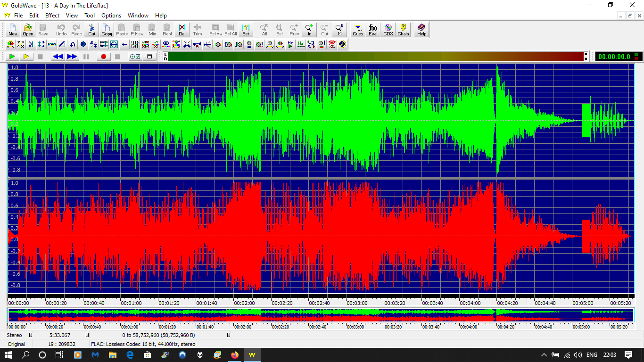Toggle the control window display button
This screenshot has height=362, width=644.
(149, 57)
